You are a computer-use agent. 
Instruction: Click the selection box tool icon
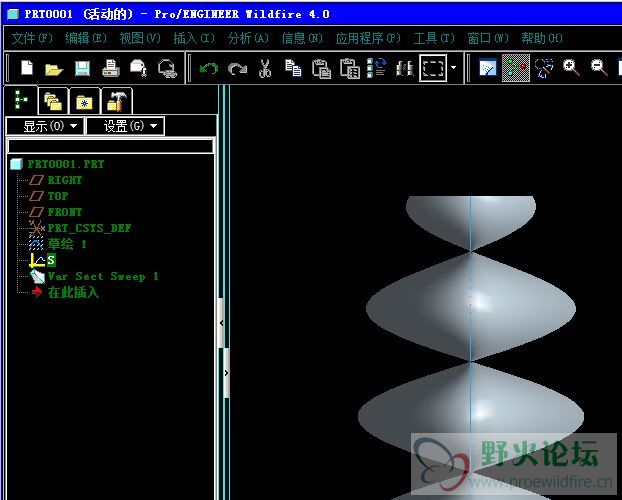[433, 68]
